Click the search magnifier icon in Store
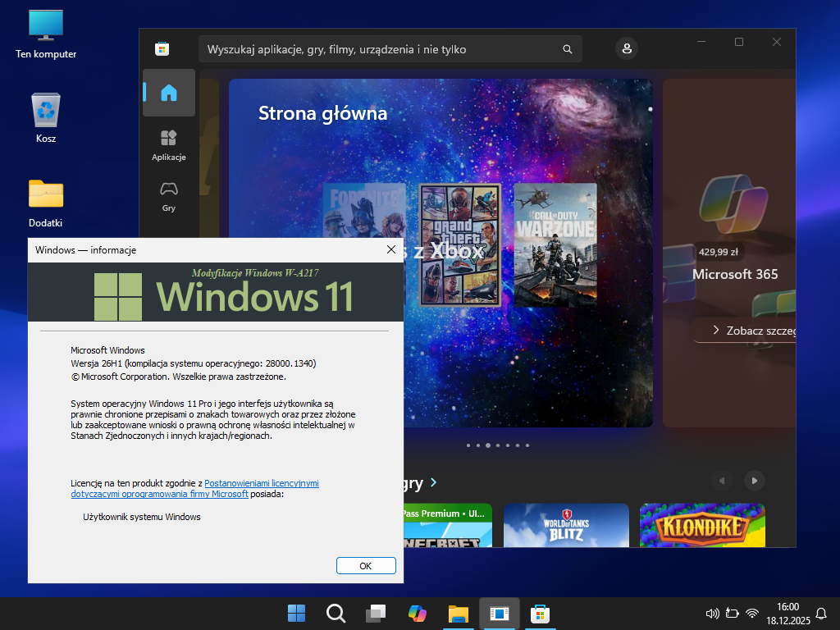Screen dimensions: 840x630 pyautogui.click(x=567, y=49)
